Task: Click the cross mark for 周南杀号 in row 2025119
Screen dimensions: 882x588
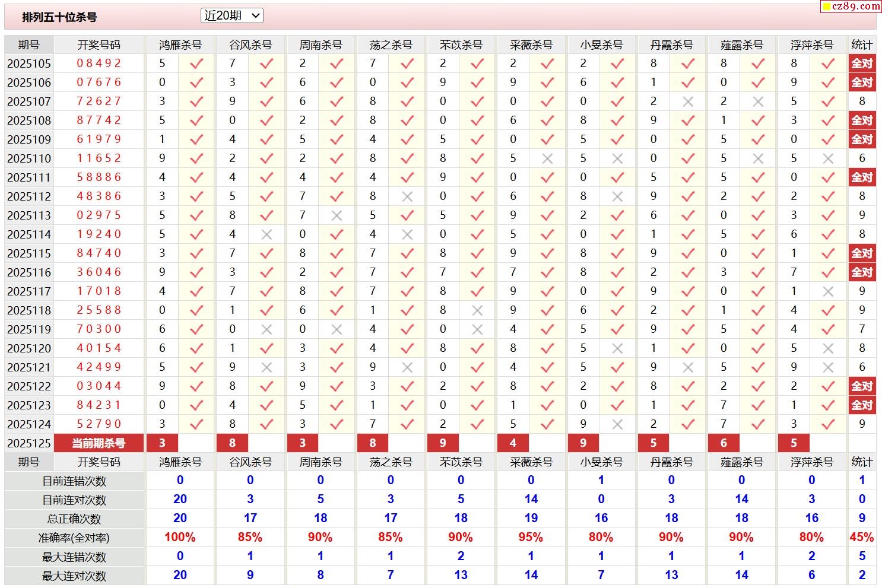Action: tap(337, 329)
